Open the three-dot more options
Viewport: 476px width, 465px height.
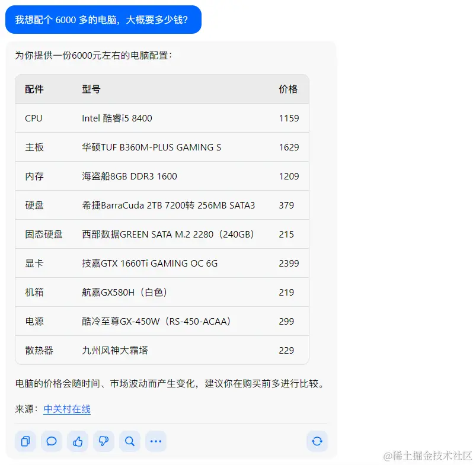click(x=156, y=441)
